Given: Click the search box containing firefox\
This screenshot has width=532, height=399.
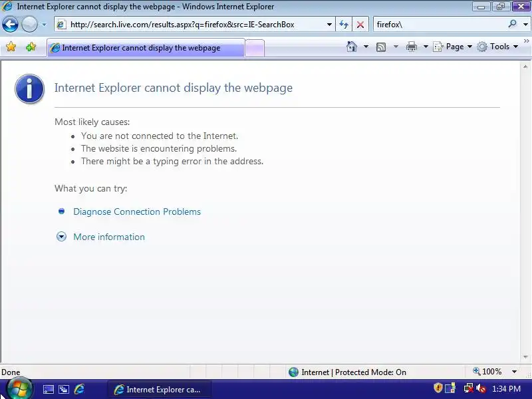Looking at the screenshot, I should coord(440,25).
